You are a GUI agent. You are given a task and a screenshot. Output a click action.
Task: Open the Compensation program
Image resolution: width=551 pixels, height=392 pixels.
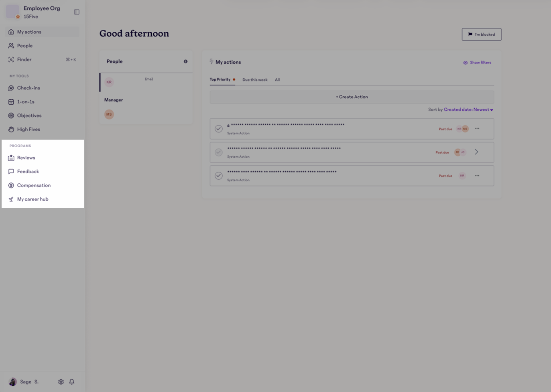34,185
